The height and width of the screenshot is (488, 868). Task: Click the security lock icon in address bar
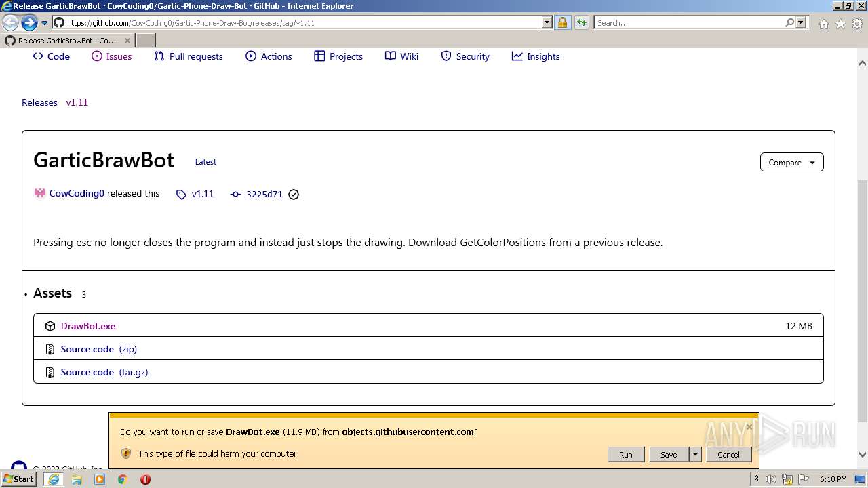[562, 22]
